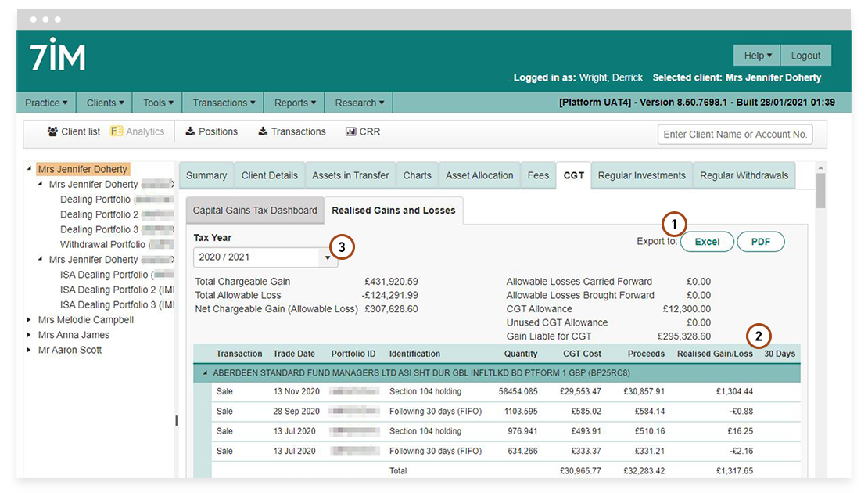Image resolution: width=868 pixels, height=493 pixels.
Task: Open the Assets in Transfer tab
Action: tap(350, 175)
